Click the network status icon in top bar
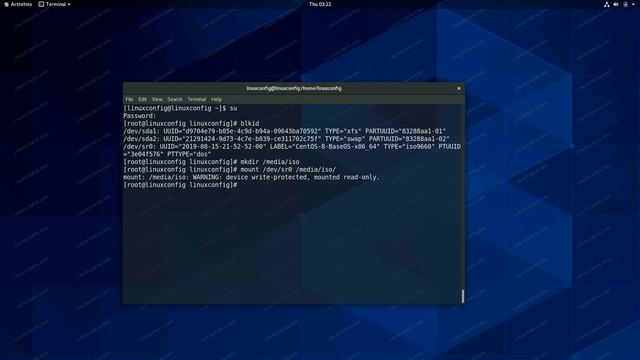 (x=607, y=4)
